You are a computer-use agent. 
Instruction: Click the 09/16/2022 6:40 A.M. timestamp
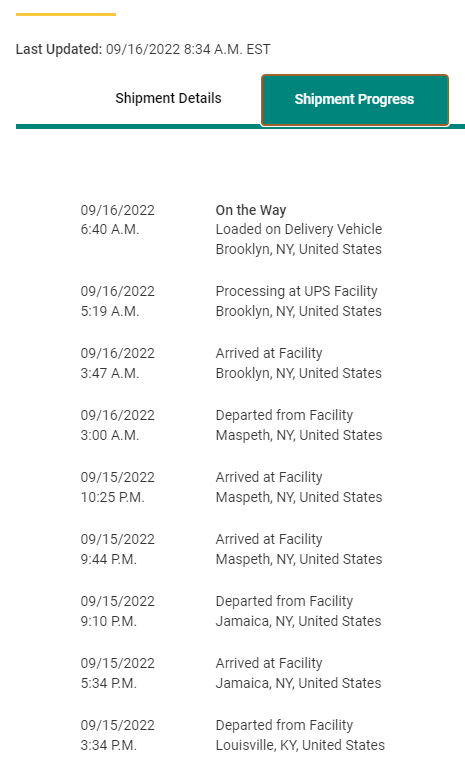tap(117, 220)
